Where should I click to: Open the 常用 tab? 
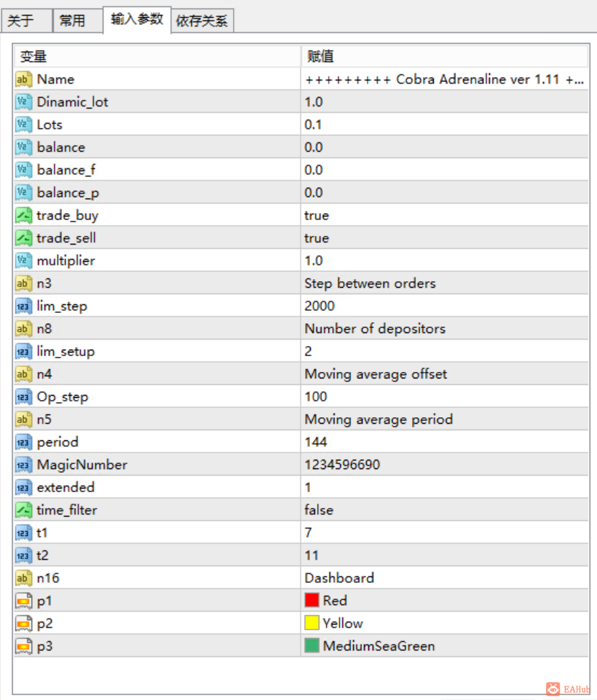click(78, 21)
